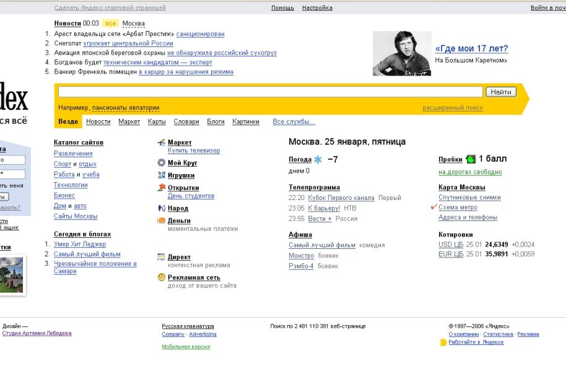Screen dimensions: 566x392
Task: Click the День студентов link
Action: (x=191, y=196)
